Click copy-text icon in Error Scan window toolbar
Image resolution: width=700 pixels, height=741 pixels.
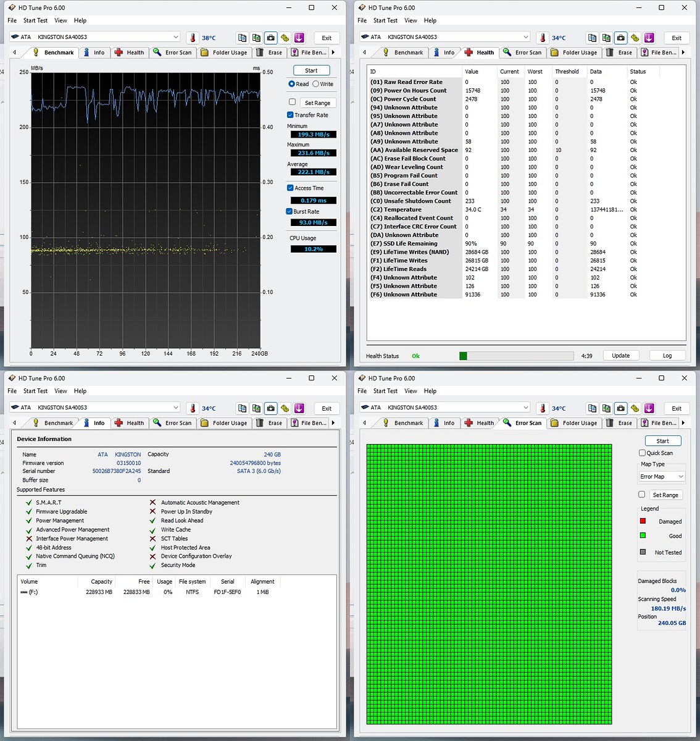click(592, 408)
